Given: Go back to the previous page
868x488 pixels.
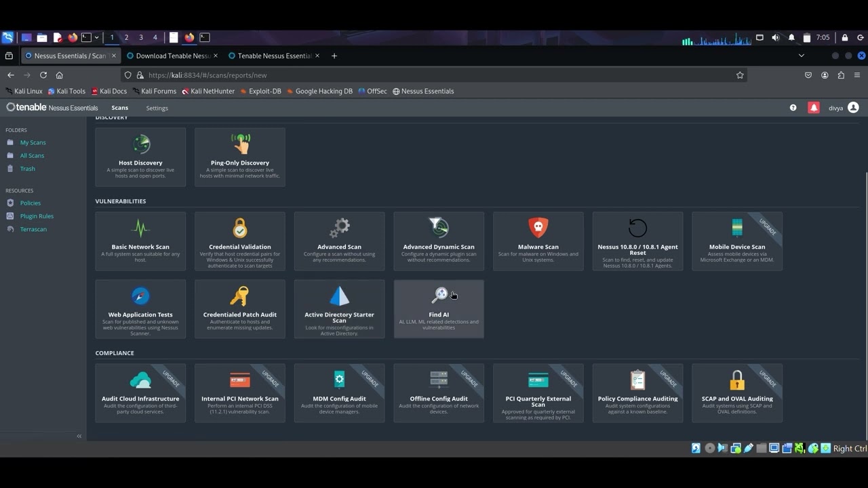Looking at the screenshot, I should click(x=11, y=75).
